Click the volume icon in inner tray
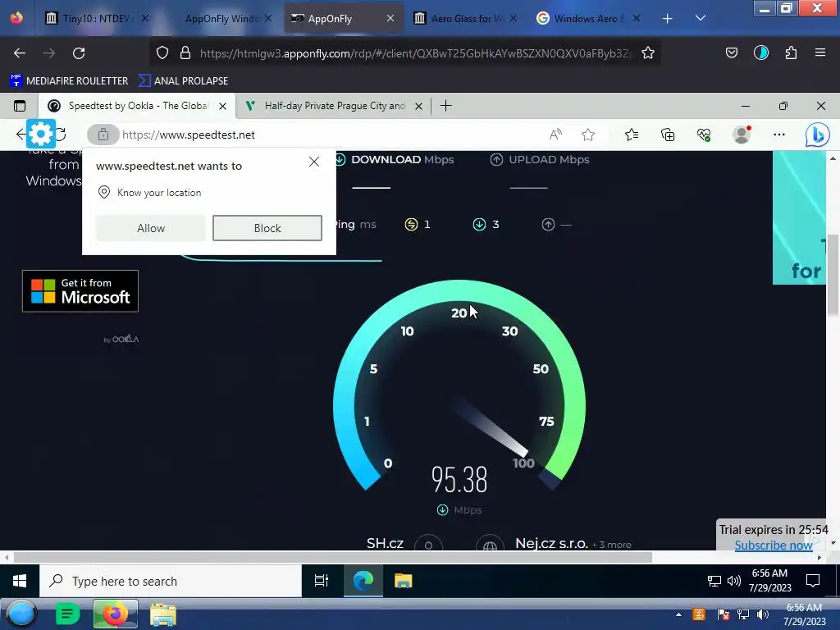The height and width of the screenshot is (630, 840). tap(734, 581)
